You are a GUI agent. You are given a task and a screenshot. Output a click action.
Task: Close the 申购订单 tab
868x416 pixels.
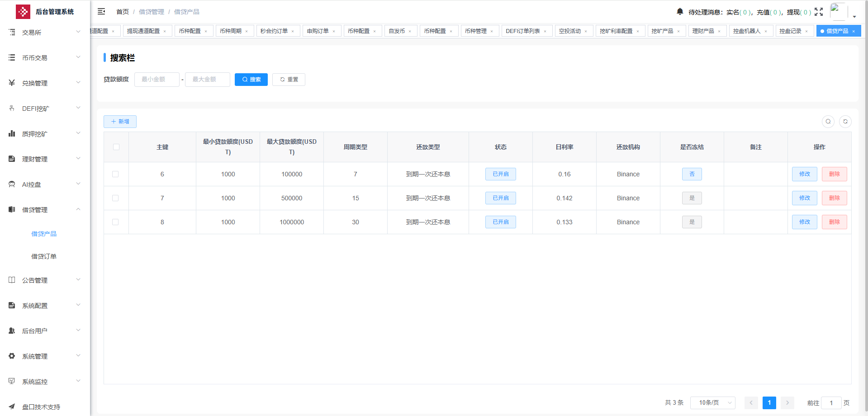tap(334, 31)
